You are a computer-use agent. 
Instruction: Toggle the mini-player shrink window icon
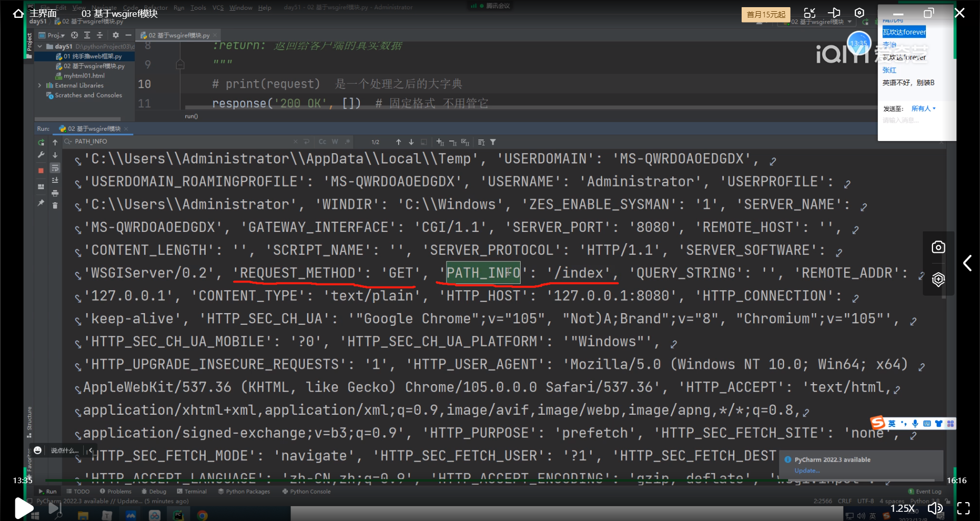[810, 13]
